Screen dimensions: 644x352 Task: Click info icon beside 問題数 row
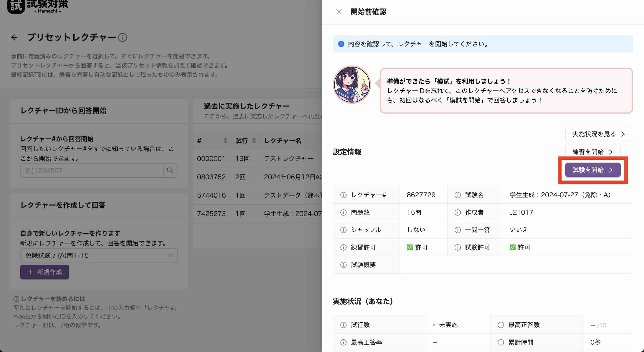[x=343, y=212]
